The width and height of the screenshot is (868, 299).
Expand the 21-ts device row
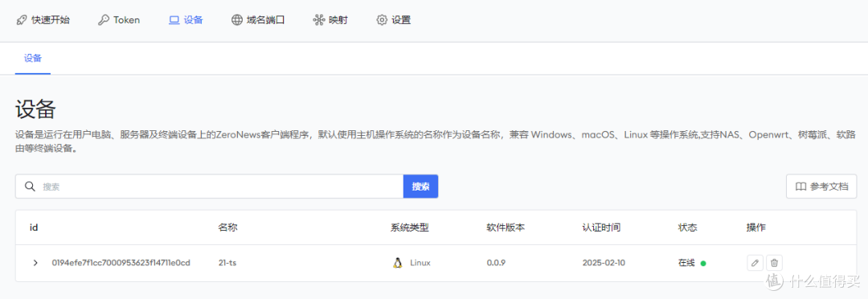pos(35,263)
